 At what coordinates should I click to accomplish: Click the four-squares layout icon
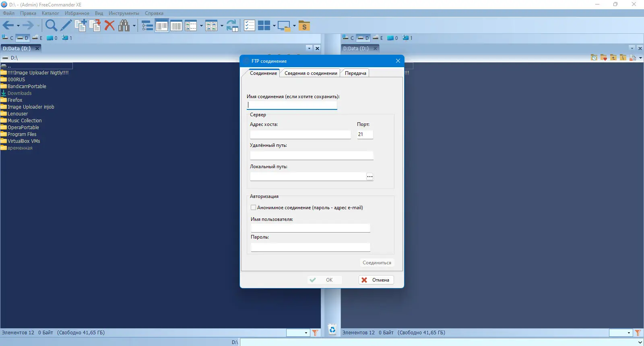[264, 26]
